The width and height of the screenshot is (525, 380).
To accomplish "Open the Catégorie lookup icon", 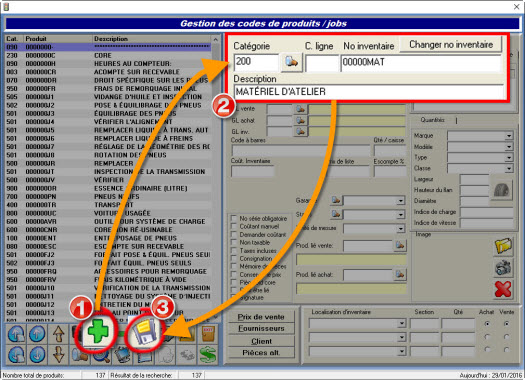I will (291, 62).
